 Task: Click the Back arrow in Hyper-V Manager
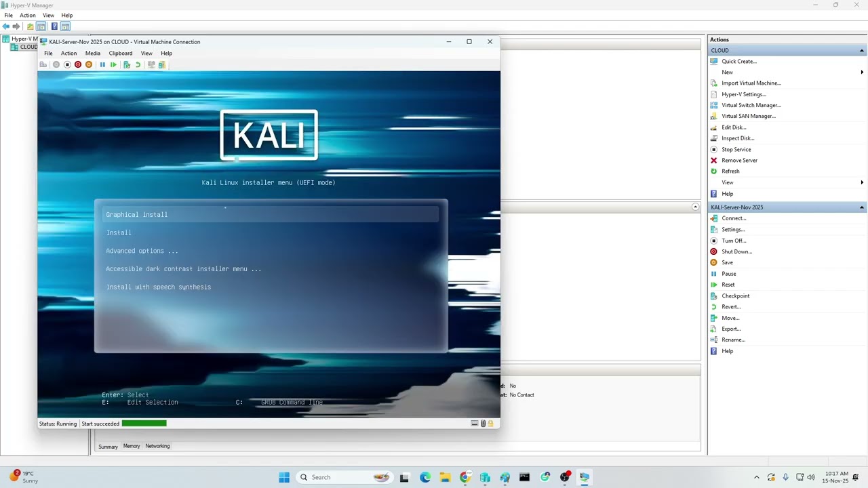pos(6,26)
